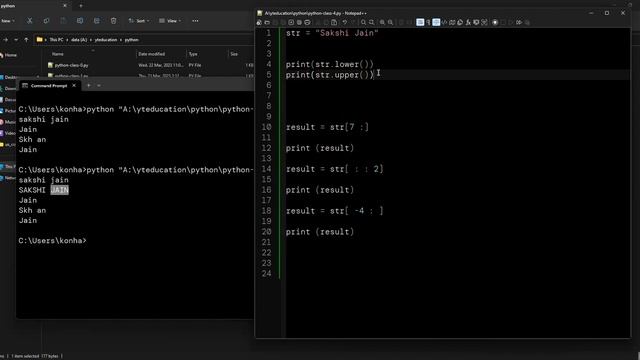
Task: Click the Share icon in File Explorer toolbar
Action: point(96,20)
